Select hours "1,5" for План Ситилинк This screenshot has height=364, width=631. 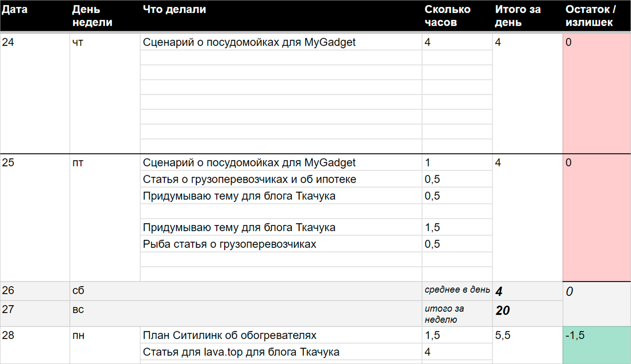(457, 335)
